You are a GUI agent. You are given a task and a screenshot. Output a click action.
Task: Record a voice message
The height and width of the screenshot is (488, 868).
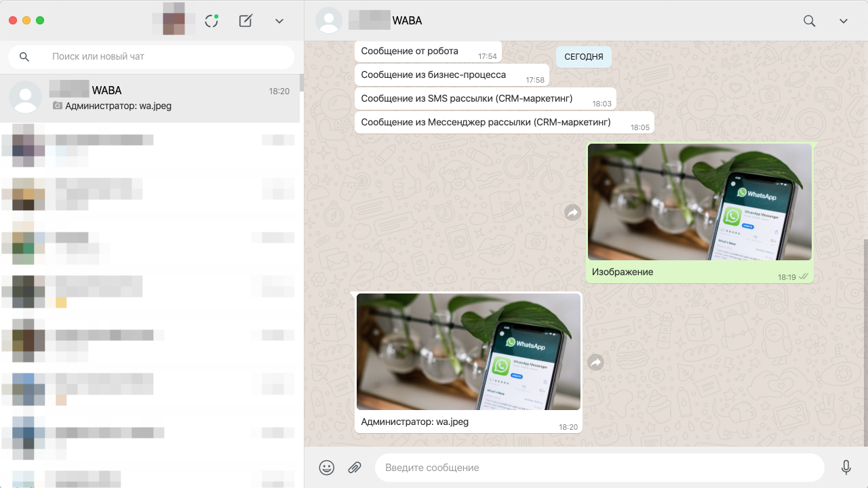coord(846,467)
